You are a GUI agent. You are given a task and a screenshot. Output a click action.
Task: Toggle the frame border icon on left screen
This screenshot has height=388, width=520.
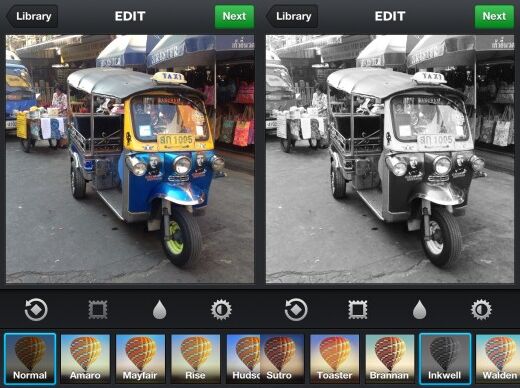(x=98, y=310)
